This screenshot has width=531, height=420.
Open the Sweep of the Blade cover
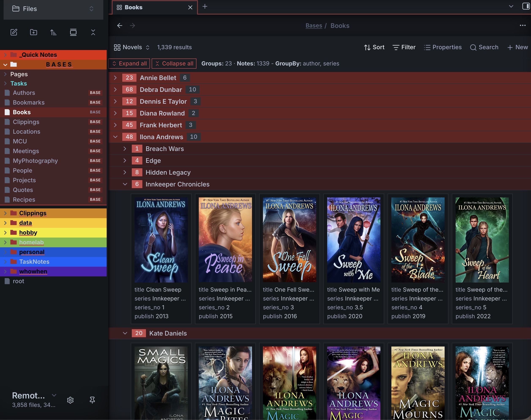[x=418, y=240]
